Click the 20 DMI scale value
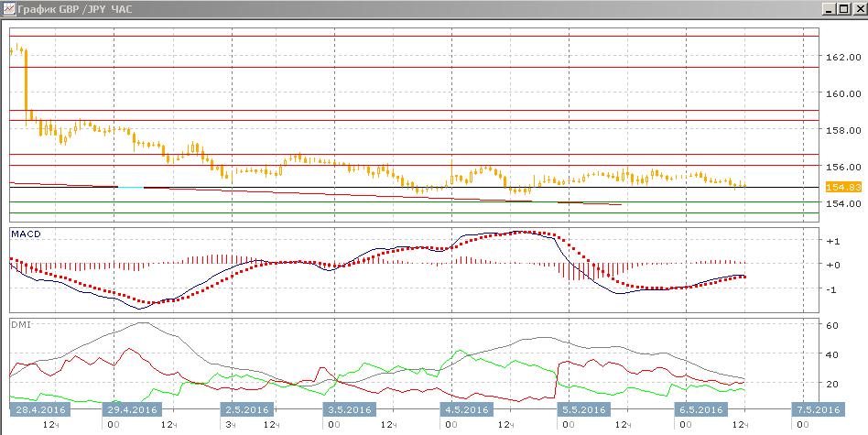The height and width of the screenshot is (435, 868). click(x=834, y=384)
